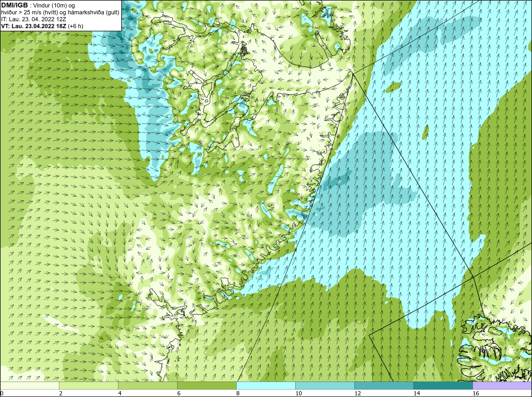Viewport: 532px width, 397px height.
Task: Click the "VT: Lau. 23.04.2022 18Z" valid time line
Action: coord(42,26)
